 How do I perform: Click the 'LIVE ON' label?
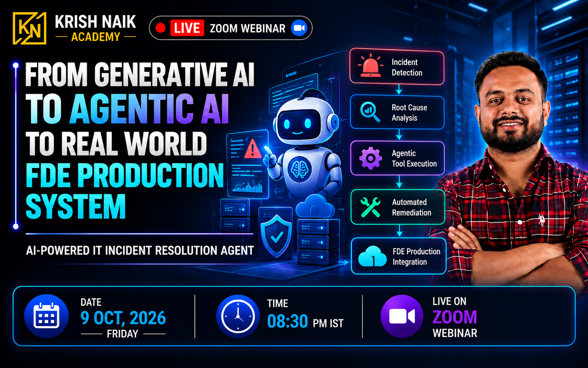pos(449,301)
